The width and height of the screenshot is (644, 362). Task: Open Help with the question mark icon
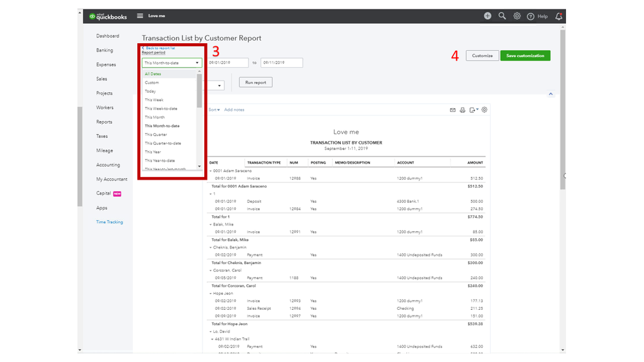pyautogui.click(x=531, y=16)
